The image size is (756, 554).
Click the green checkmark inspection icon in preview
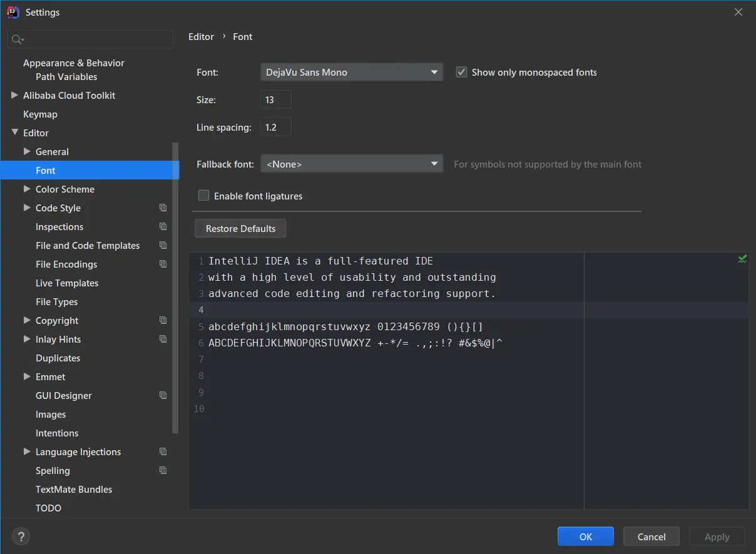coord(742,259)
